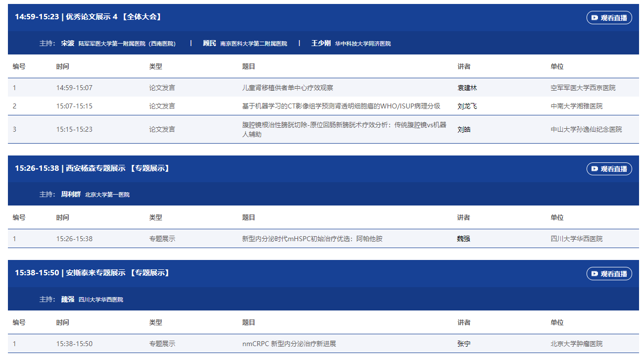This screenshot has height=359, width=644.
Task: Click host name 顾民
Action: click(209, 44)
